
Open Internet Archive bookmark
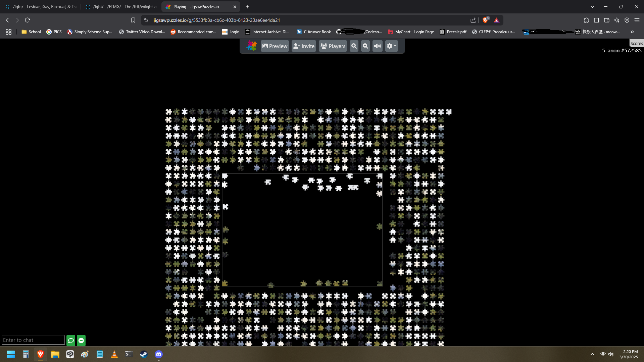tap(267, 32)
